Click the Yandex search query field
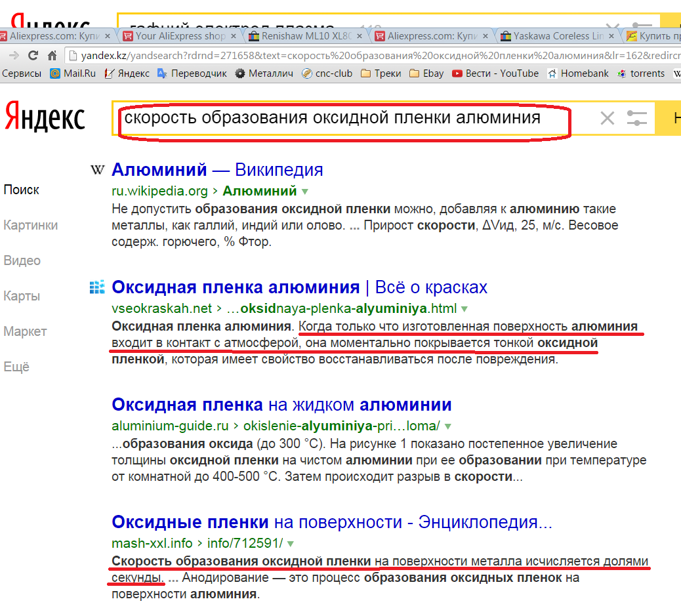Screen dimensions: 681x616 [x=356, y=117]
